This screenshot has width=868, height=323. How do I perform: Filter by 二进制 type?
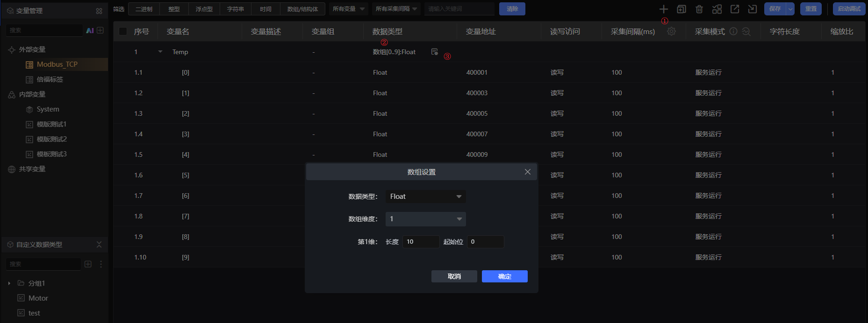click(144, 9)
